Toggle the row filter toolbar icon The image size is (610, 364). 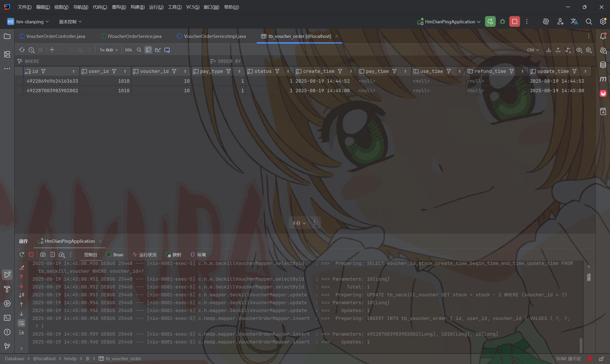pos(148,50)
